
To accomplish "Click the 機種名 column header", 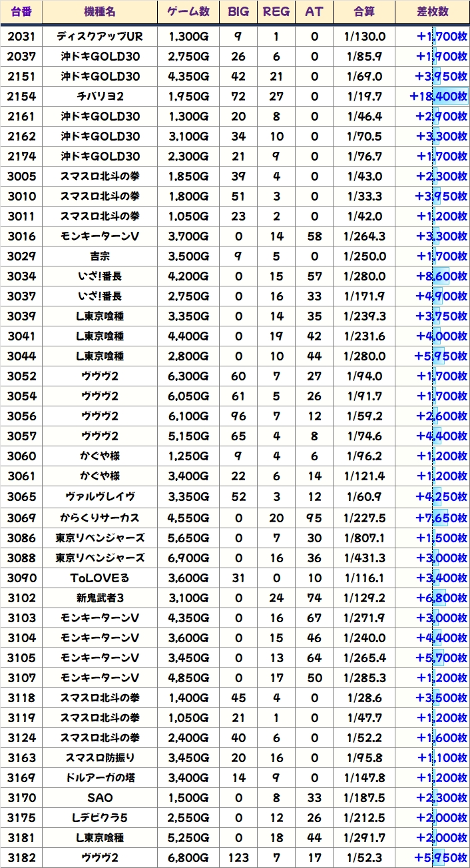I will click(x=100, y=12).
